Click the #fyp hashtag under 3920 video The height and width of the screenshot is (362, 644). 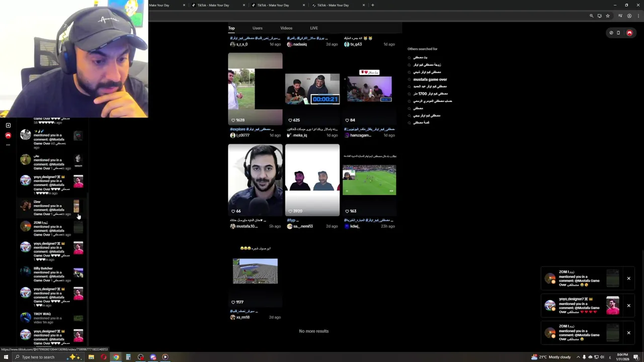coord(291,220)
